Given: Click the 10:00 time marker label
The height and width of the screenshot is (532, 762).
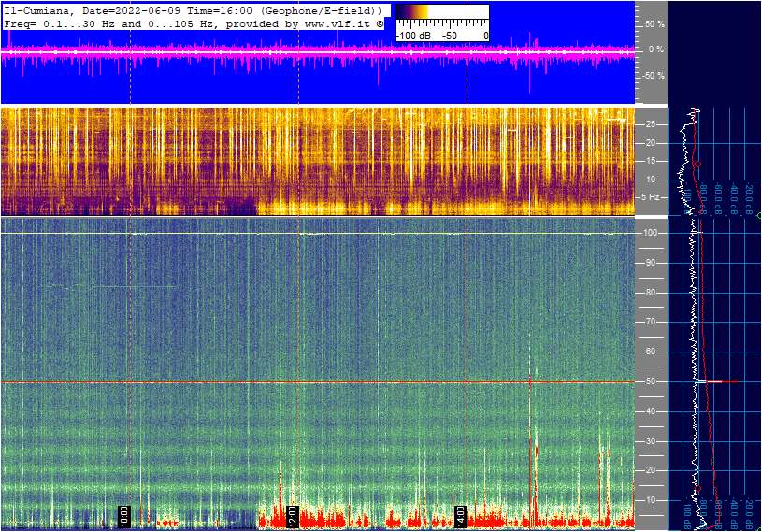Looking at the screenshot, I should click(124, 515).
